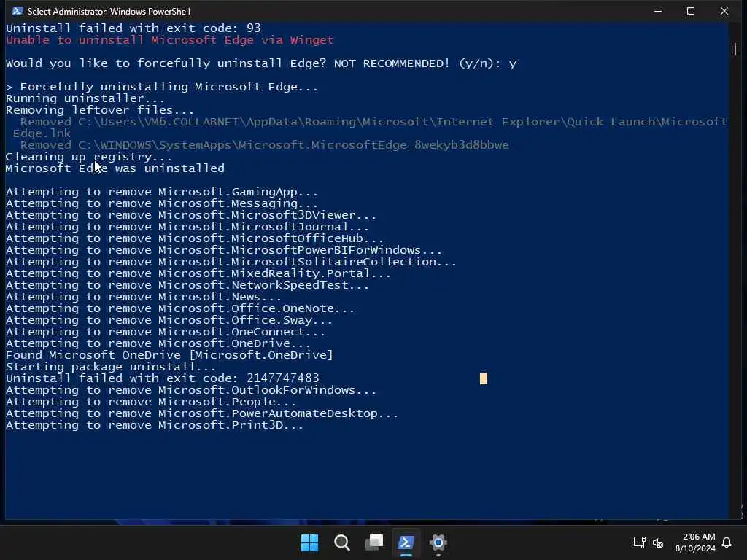This screenshot has height=560, width=747.
Task: Click the line 'Uninstall failed with exit code: 93'
Action: tap(133, 28)
